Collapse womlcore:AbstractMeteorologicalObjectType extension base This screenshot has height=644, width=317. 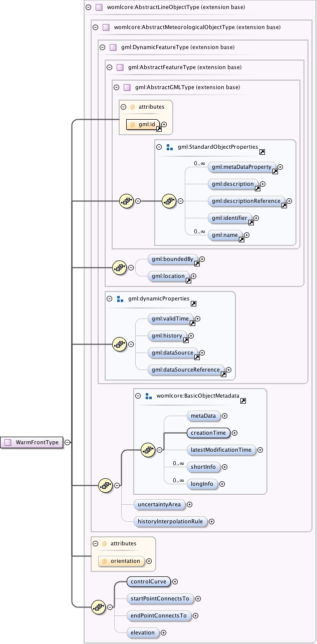[x=96, y=27]
